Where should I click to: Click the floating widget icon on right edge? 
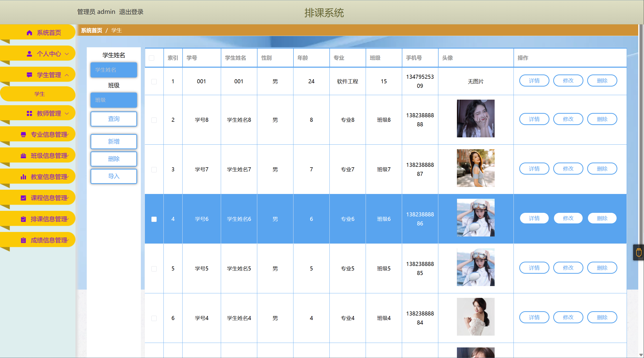(638, 252)
